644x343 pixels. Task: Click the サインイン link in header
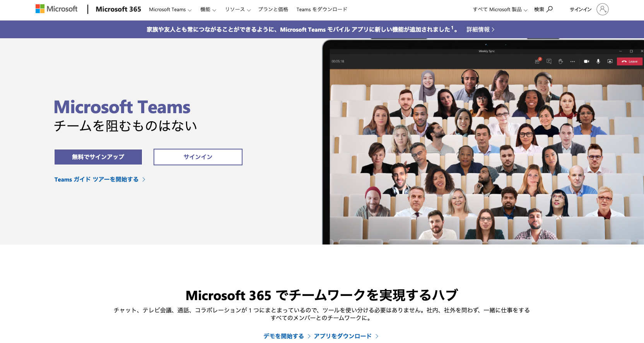pos(581,9)
